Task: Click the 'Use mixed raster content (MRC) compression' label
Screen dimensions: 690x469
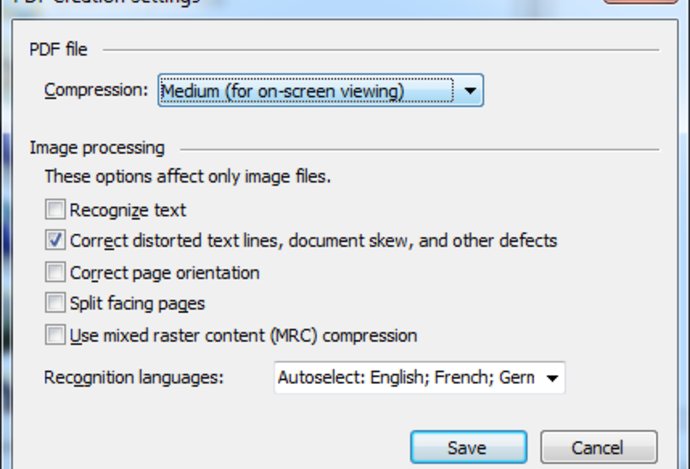Action: point(243,335)
